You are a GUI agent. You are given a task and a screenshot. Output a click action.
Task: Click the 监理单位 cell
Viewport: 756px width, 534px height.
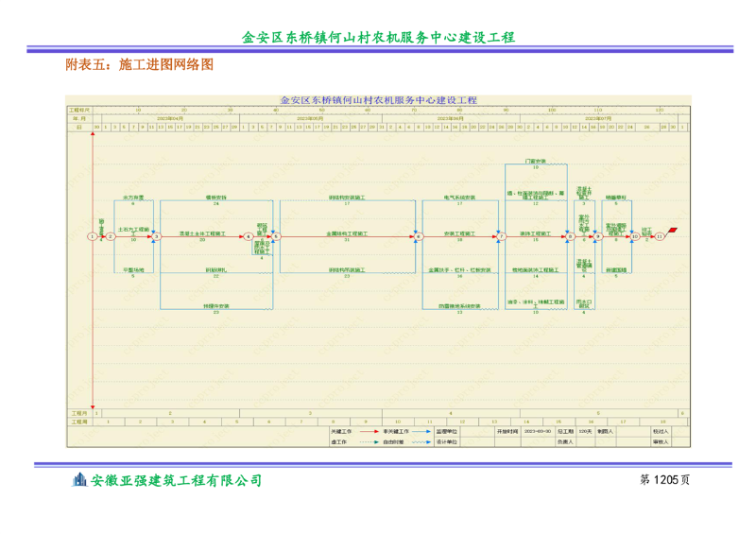(x=446, y=431)
